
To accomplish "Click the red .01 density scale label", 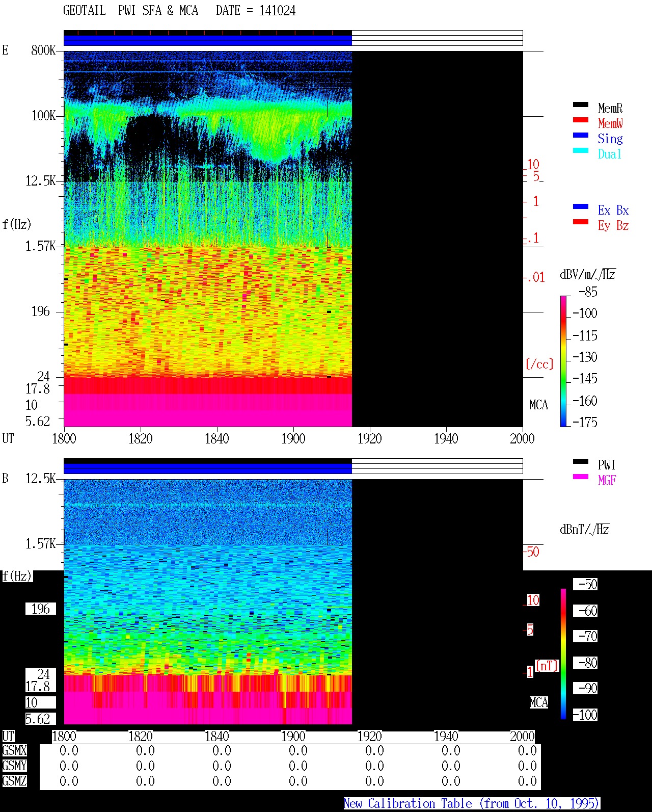I will tap(536, 277).
